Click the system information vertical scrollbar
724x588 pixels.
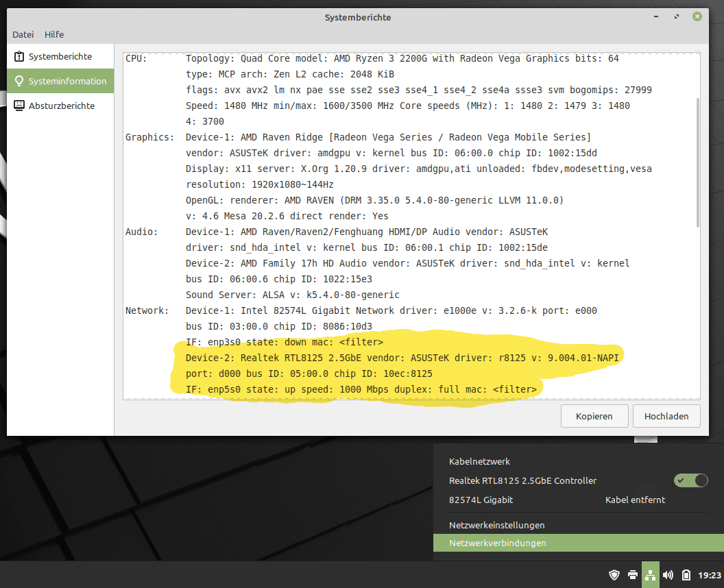coord(697,162)
